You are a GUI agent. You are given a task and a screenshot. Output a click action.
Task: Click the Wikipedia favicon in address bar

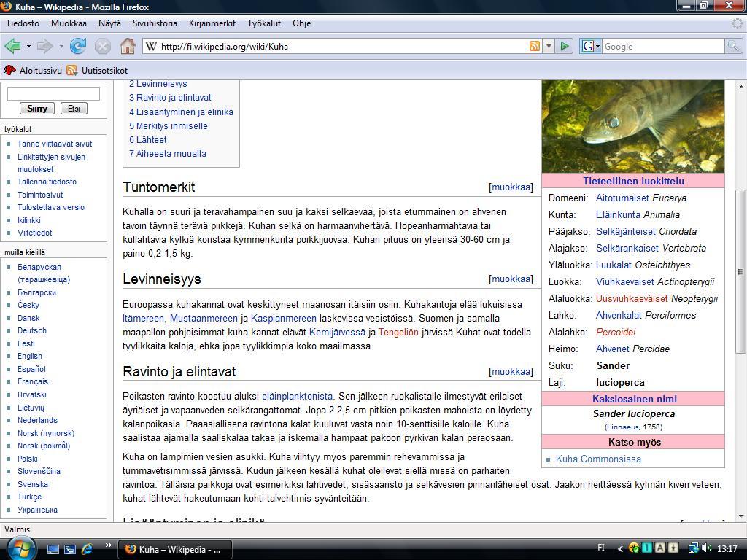pos(151,46)
